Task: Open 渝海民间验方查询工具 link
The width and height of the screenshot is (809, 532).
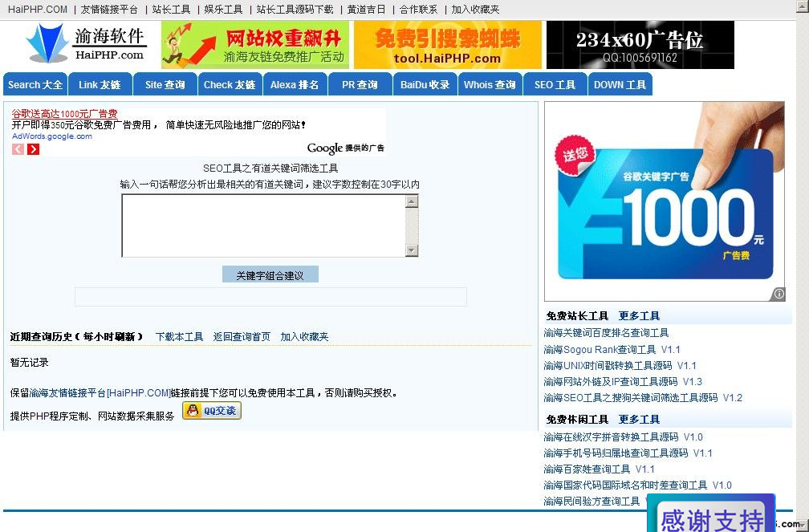Action: [x=592, y=501]
